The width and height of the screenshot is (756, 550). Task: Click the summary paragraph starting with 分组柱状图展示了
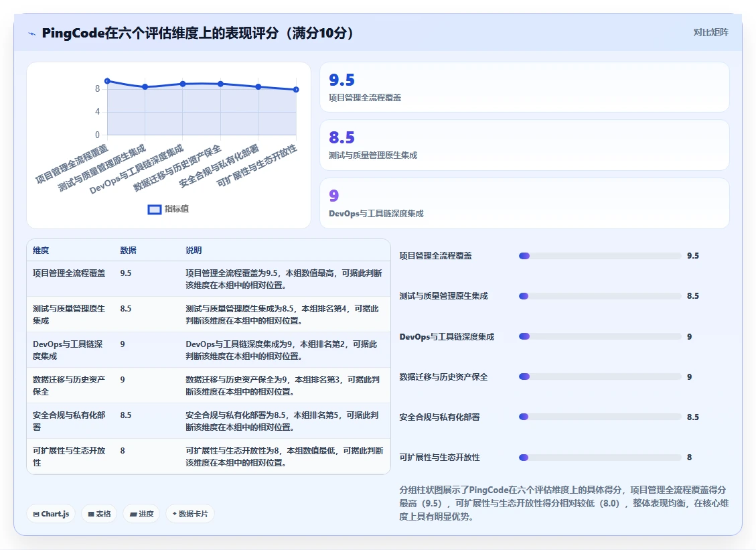564,503
